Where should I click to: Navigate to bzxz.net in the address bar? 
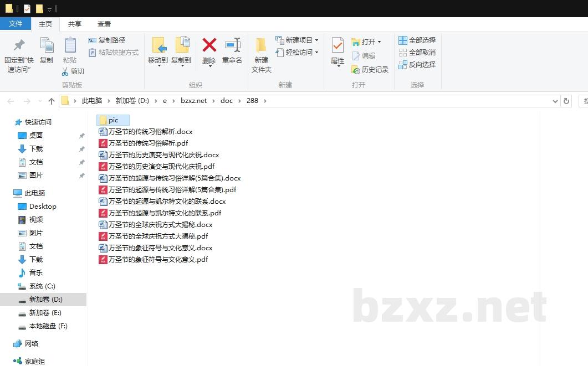[x=194, y=100]
